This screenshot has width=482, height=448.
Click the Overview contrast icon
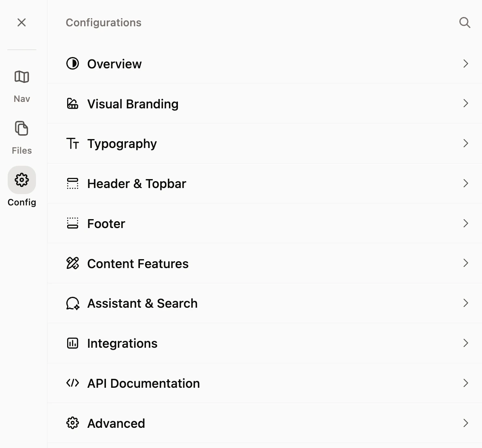click(72, 63)
